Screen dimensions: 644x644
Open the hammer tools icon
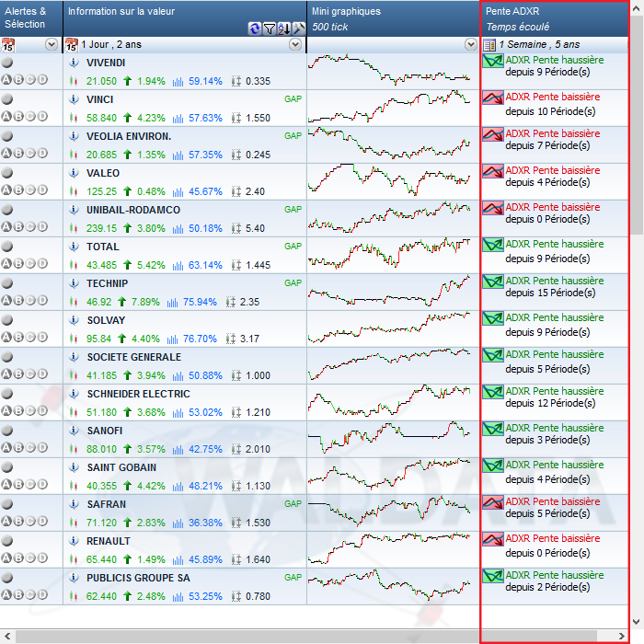pos(299,29)
